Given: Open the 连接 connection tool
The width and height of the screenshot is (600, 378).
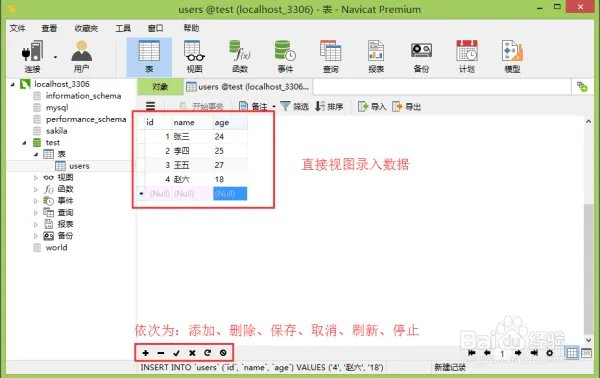Looking at the screenshot, I should coord(32,57).
